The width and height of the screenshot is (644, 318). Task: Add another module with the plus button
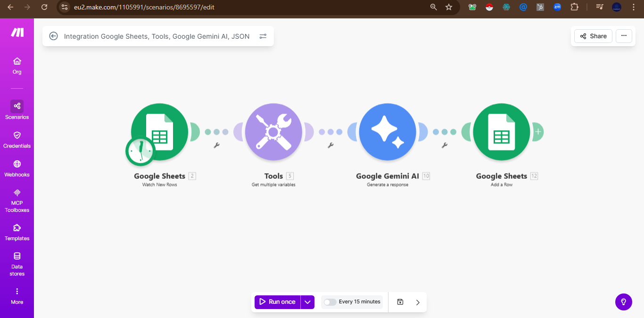tap(538, 132)
